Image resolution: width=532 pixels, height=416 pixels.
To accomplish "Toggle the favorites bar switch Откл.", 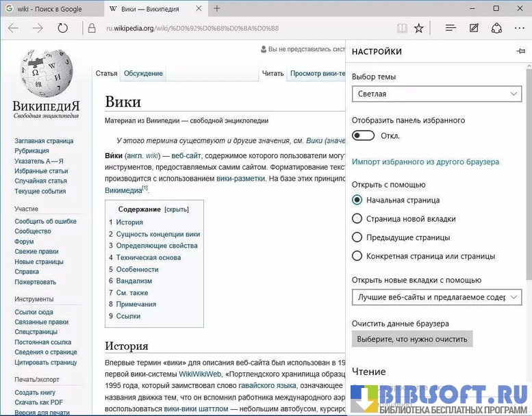I will click(x=364, y=135).
